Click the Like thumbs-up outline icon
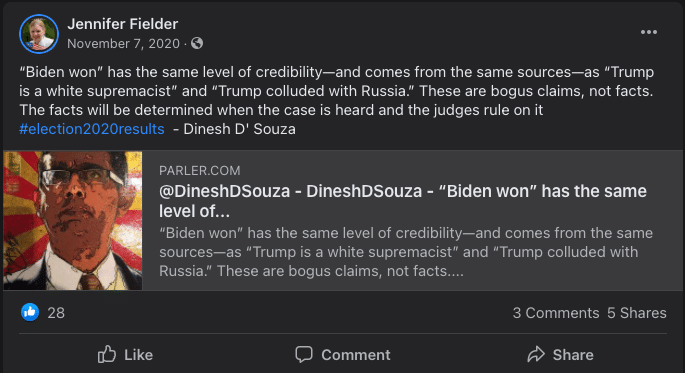 click(107, 354)
